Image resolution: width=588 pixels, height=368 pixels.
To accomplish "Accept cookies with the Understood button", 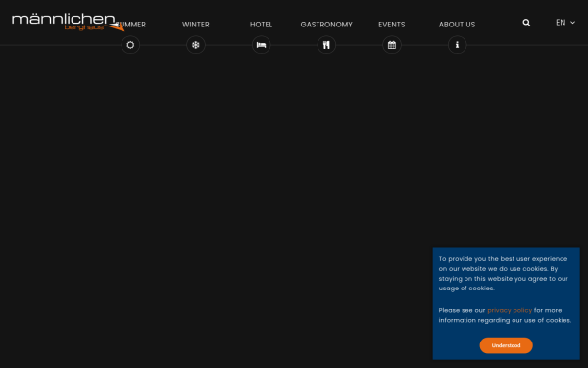I will (506, 345).
